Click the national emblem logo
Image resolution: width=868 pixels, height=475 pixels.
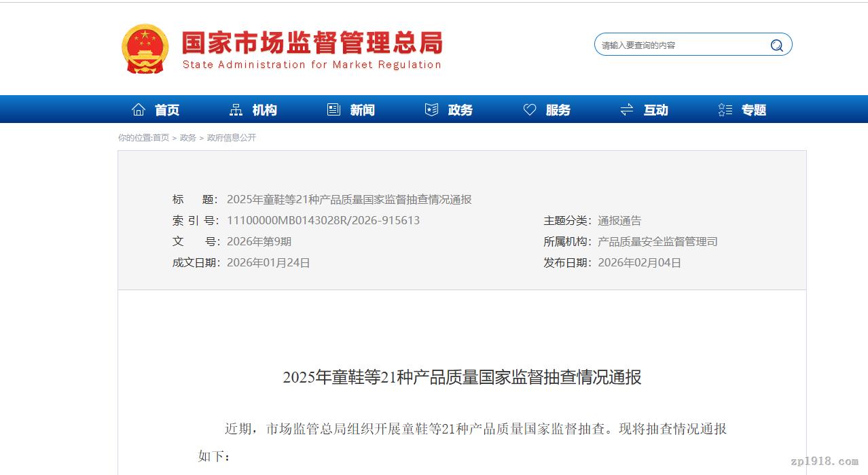tap(144, 48)
